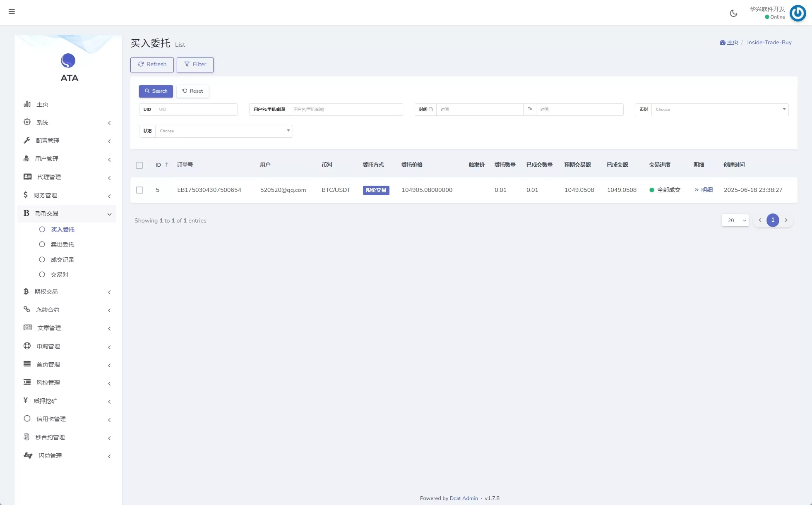Viewport: 812px width, 505px height.
Task: Click the blue Search button
Action: 156,91
